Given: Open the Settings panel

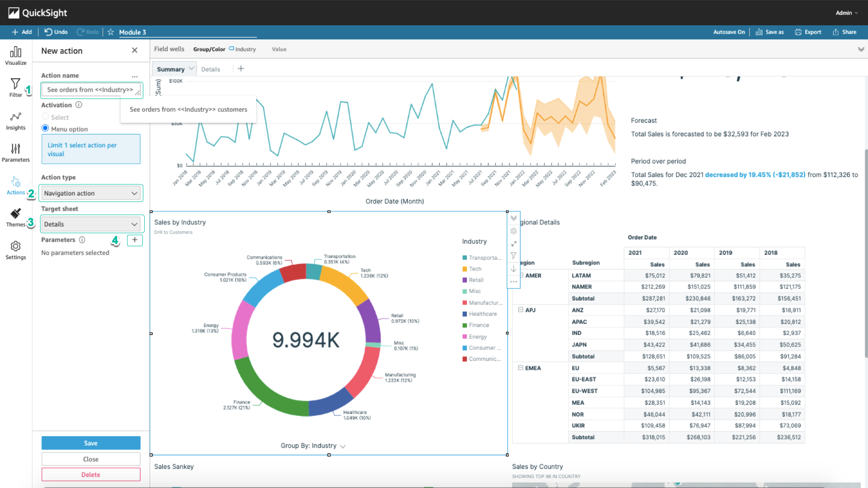Looking at the screenshot, I should click(15, 250).
